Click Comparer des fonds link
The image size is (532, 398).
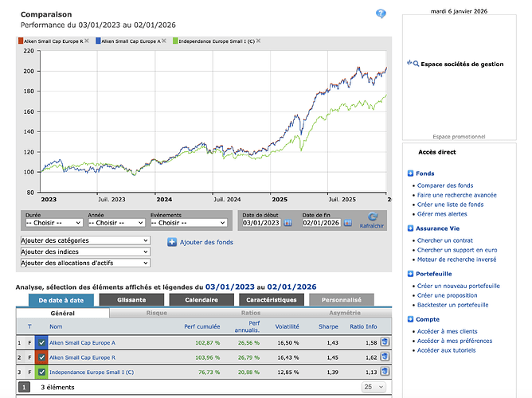click(445, 185)
